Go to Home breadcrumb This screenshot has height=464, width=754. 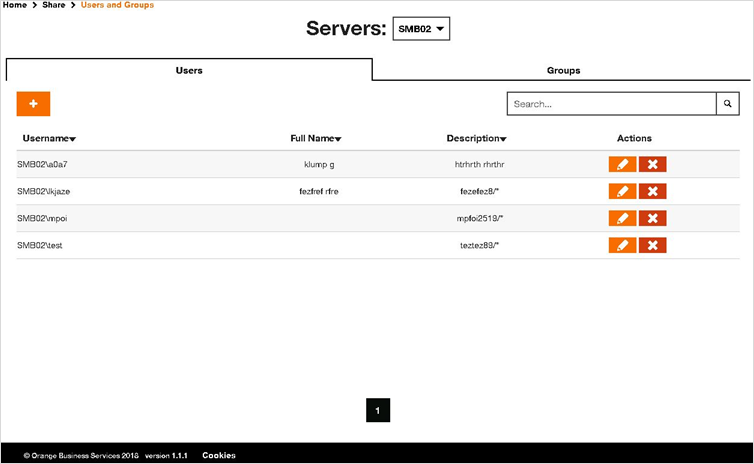coord(15,5)
